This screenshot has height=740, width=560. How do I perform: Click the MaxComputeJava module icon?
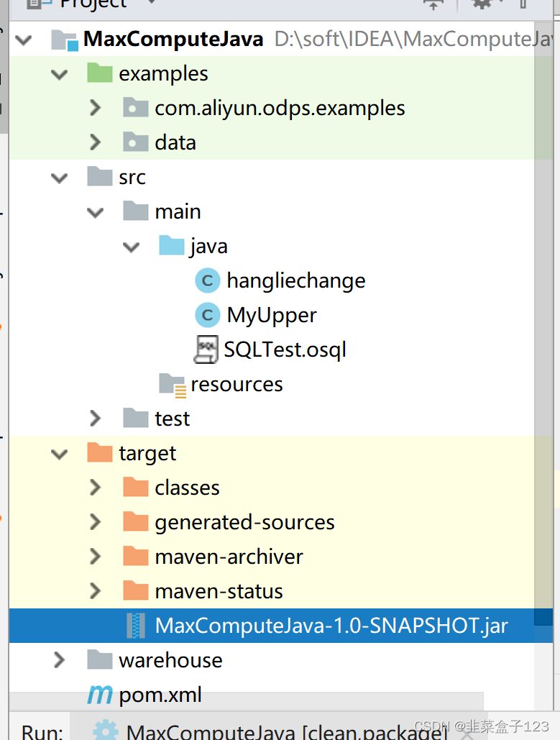click(65, 40)
